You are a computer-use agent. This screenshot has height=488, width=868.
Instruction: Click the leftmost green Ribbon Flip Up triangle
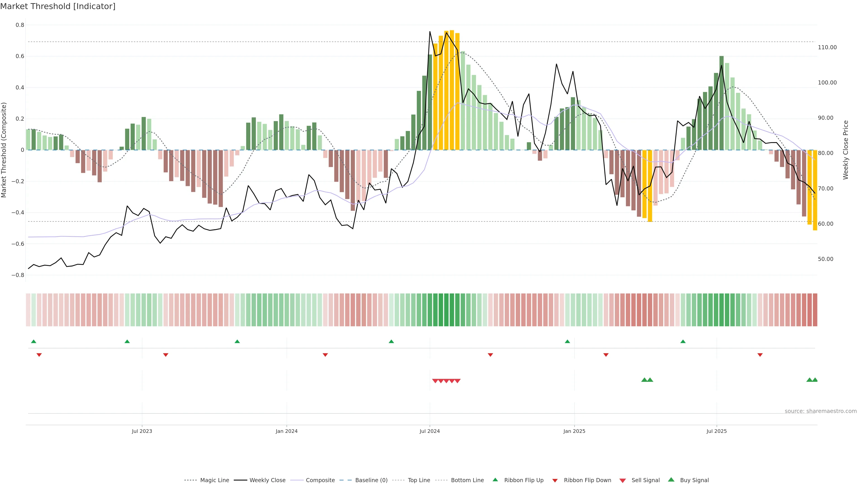point(33,342)
